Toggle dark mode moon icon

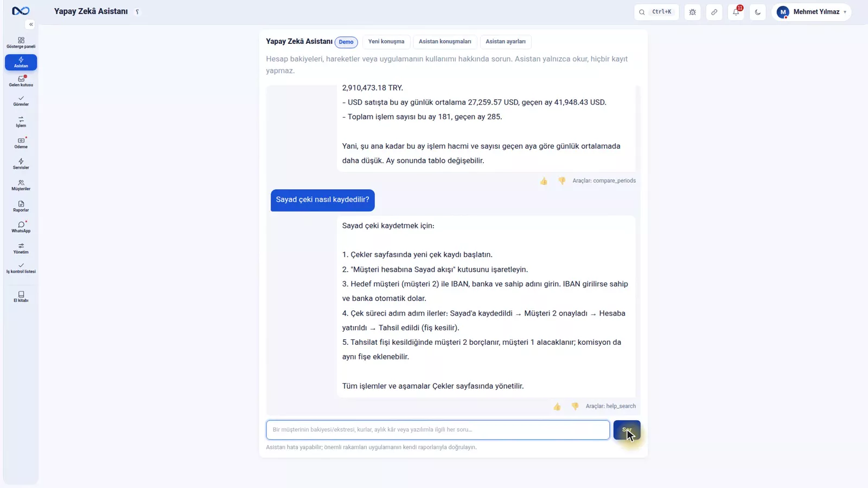click(758, 12)
